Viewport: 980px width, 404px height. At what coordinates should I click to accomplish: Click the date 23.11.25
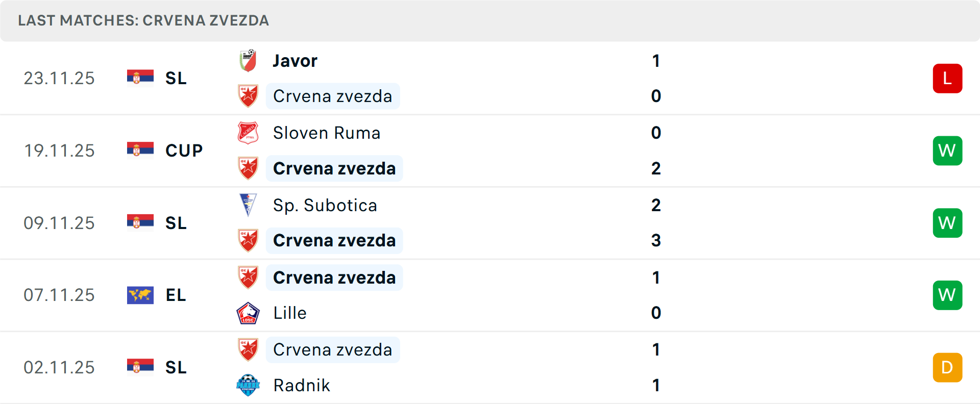(59, 78)
